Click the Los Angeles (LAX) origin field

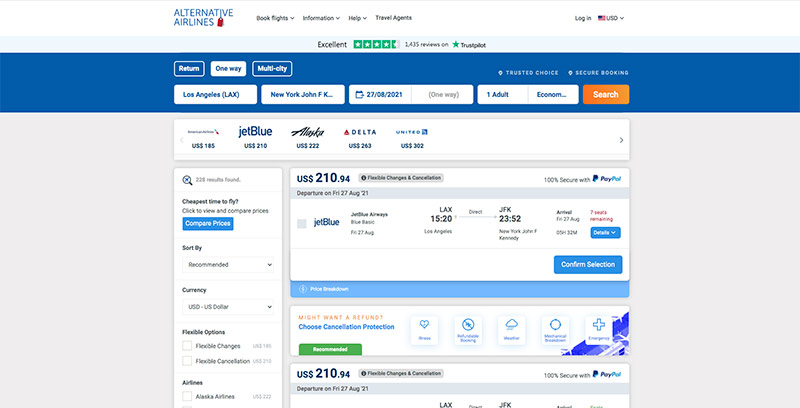(x=215, y=94)
